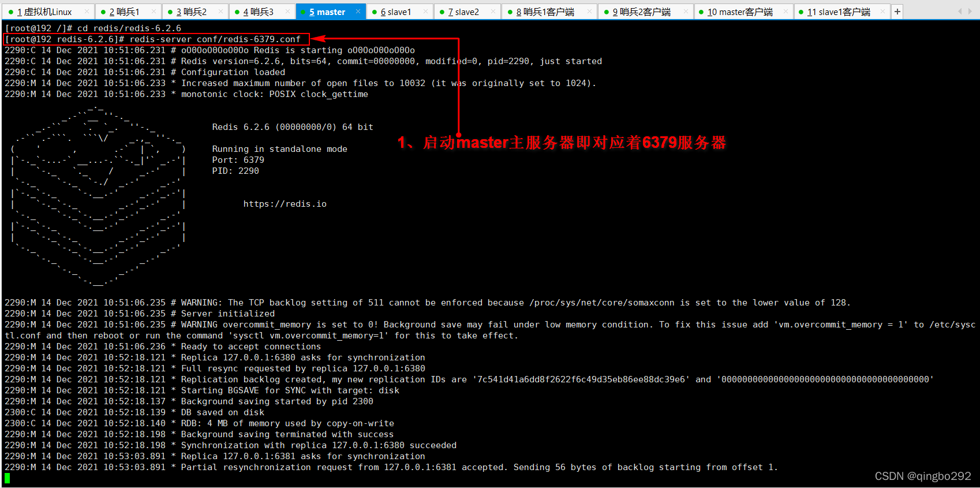980x488 pixels.
Task: Close the 10 master客户端 tab
Action: tap(786, 12)
